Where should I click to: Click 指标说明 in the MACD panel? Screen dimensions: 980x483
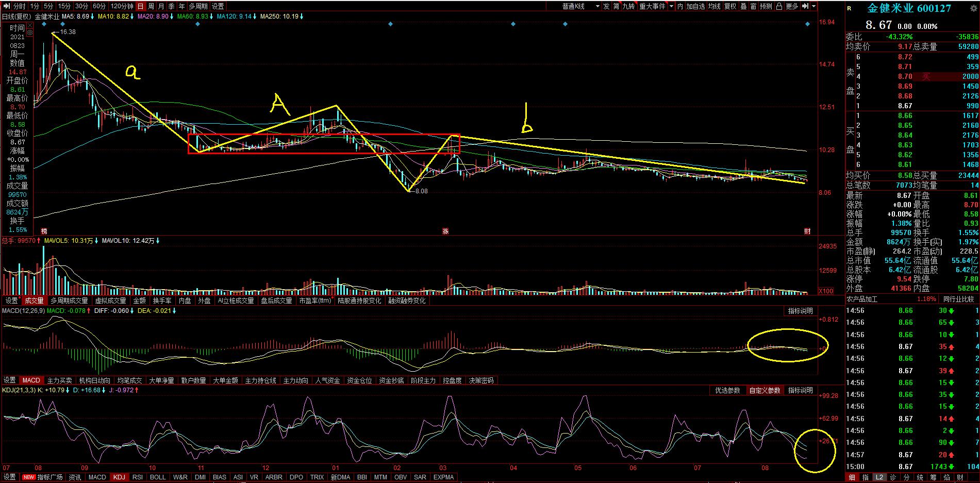pos(800,311)
